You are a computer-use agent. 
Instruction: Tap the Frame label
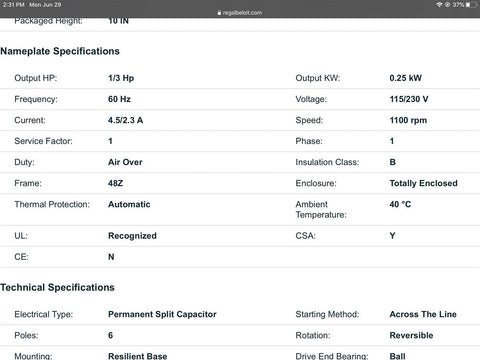(28, 183)
